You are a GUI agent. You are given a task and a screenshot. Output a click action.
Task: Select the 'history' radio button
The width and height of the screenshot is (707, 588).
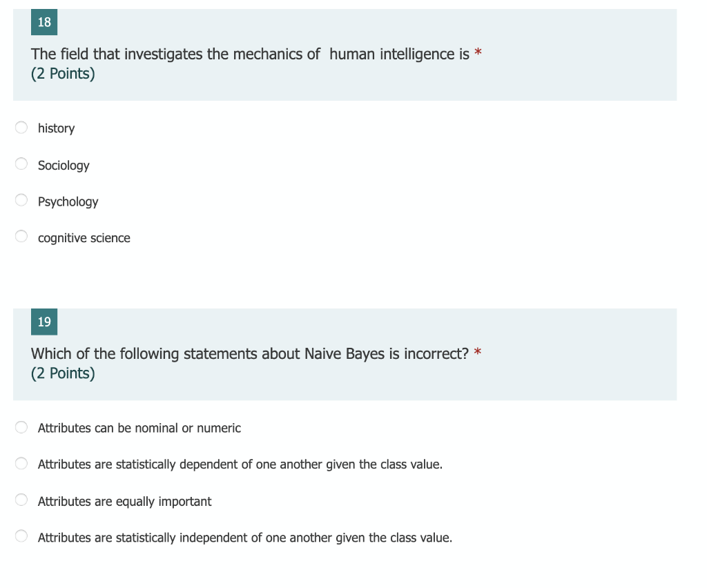coord(21,128)
